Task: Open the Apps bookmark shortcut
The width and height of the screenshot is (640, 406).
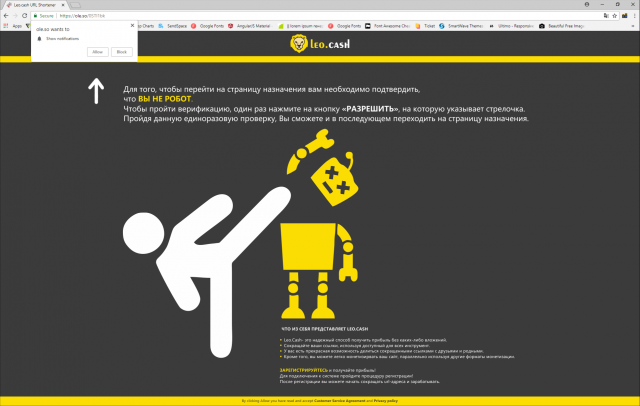Action: (13, 26)
